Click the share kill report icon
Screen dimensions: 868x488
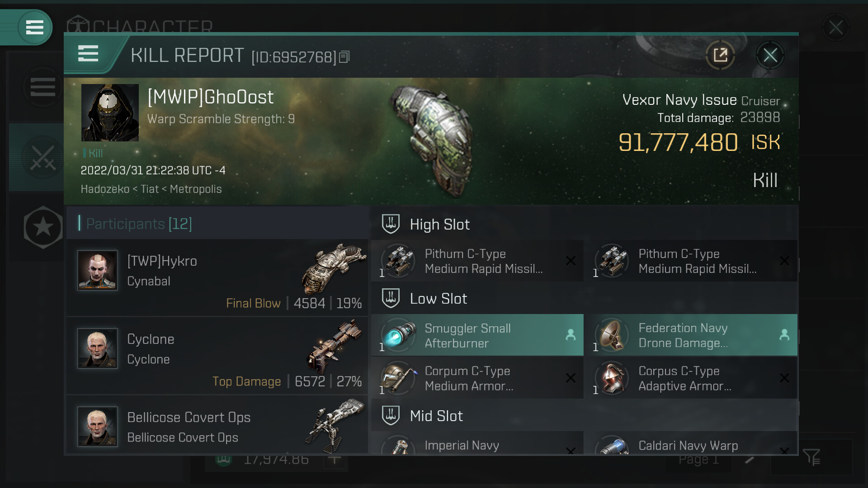pyautogui.click(x=720, y=56)
